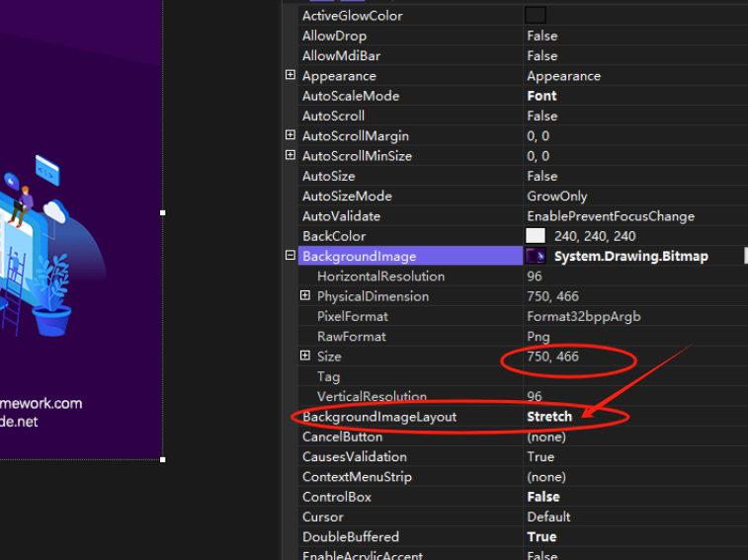Select the AutoSize property name
The image size is (748, 560).
tap(329, 176)
